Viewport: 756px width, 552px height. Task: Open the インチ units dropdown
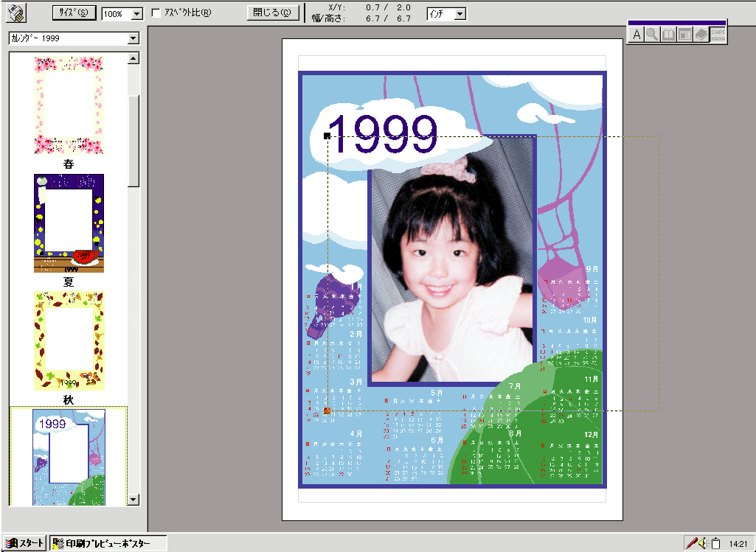click(x=460, y=14)
